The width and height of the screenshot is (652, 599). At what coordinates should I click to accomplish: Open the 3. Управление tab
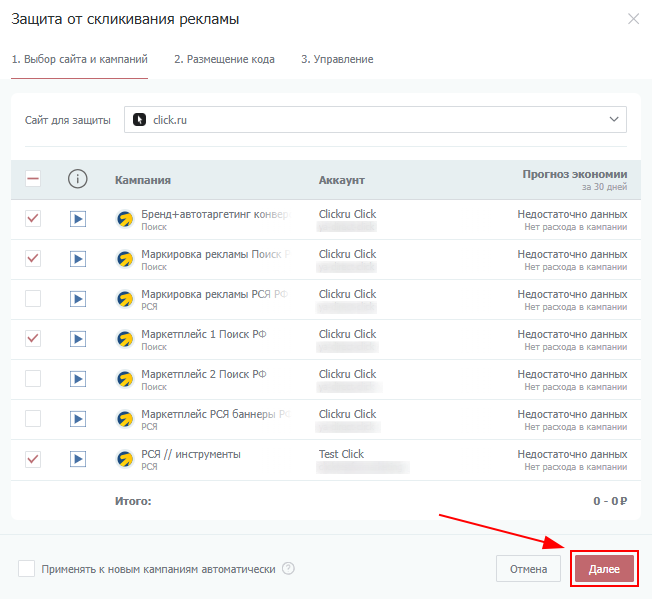[337, 59]
